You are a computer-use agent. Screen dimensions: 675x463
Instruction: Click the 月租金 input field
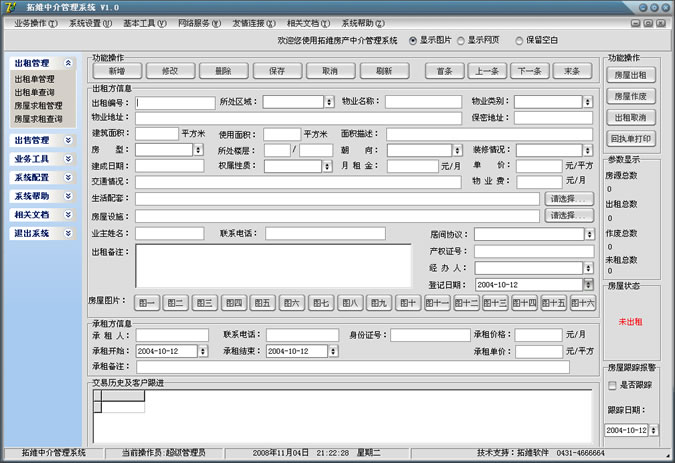click(412, 166)
